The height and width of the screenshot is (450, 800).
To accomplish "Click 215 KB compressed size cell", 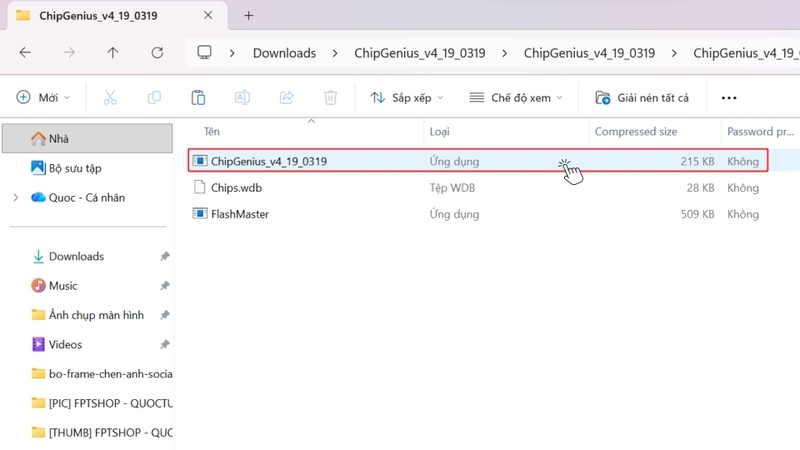I will coord(697,161).
